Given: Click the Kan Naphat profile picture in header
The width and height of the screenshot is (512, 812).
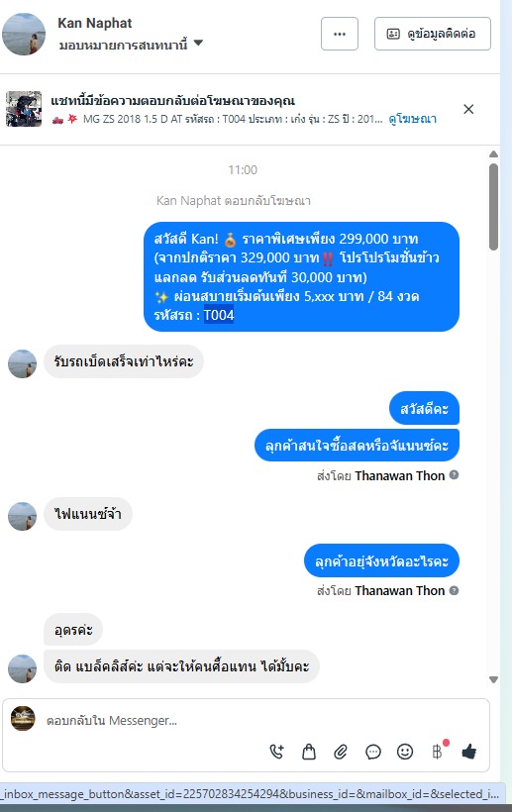Looking at the screenshot, I should [24, 34].
